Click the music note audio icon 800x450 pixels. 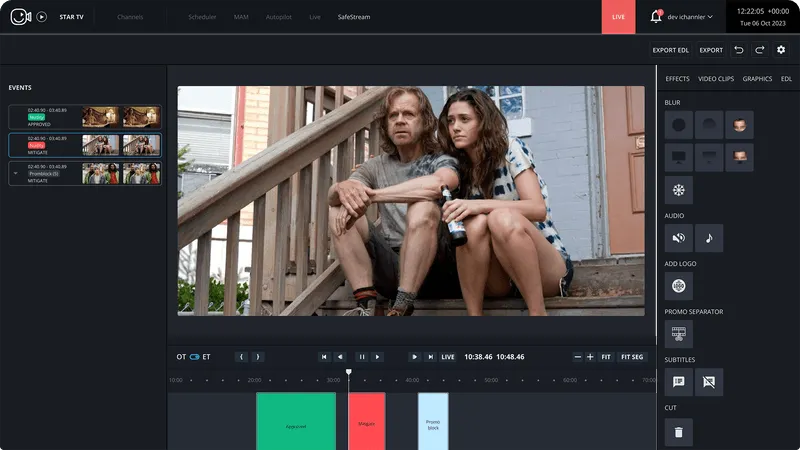[x=709, y=238]
